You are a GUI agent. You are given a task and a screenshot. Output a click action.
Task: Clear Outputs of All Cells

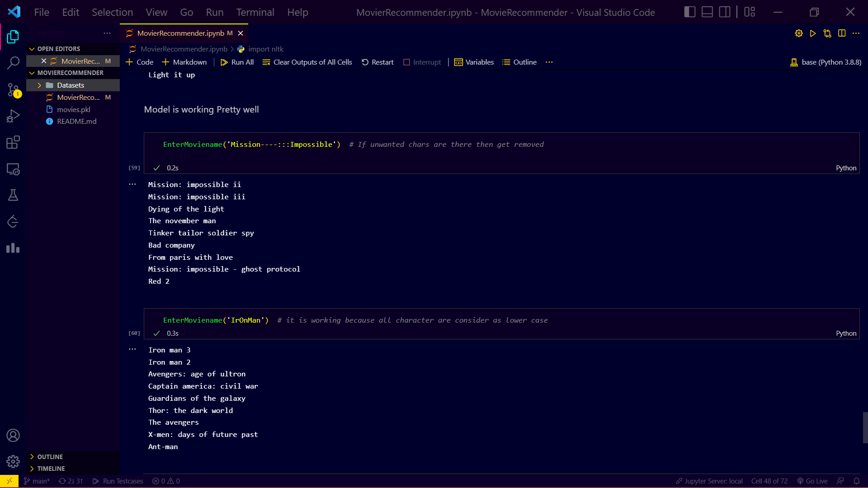[307, 62]
